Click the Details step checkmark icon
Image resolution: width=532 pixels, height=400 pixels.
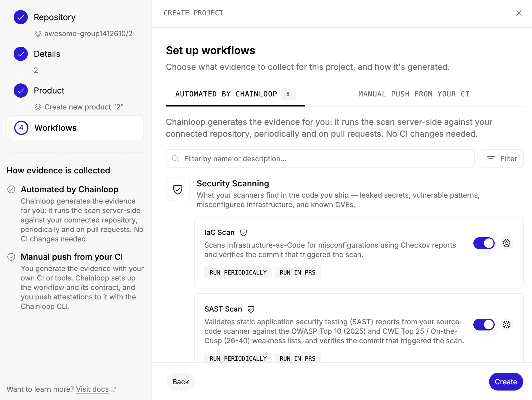(21, 54)
